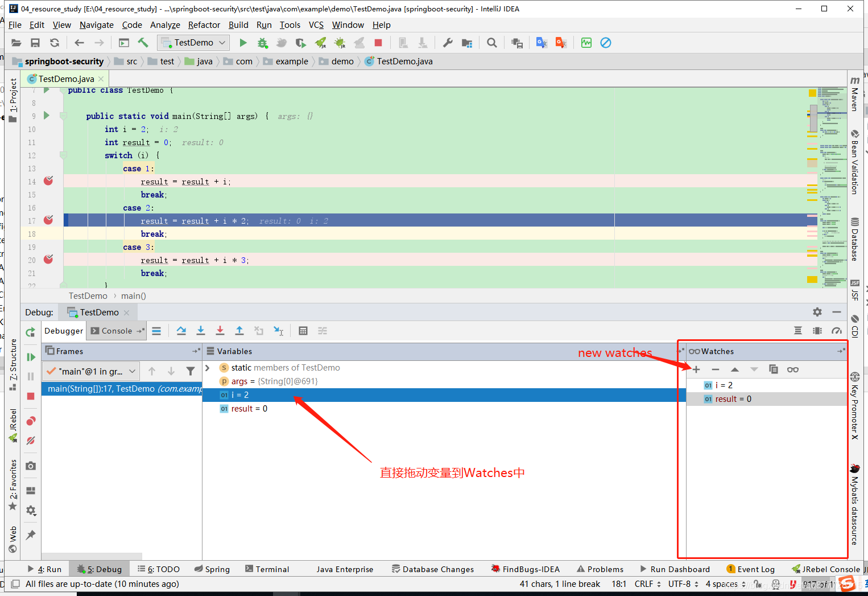Click the main() editor breadcrumb
Screen dimensions: 868x596
point(134,296)
